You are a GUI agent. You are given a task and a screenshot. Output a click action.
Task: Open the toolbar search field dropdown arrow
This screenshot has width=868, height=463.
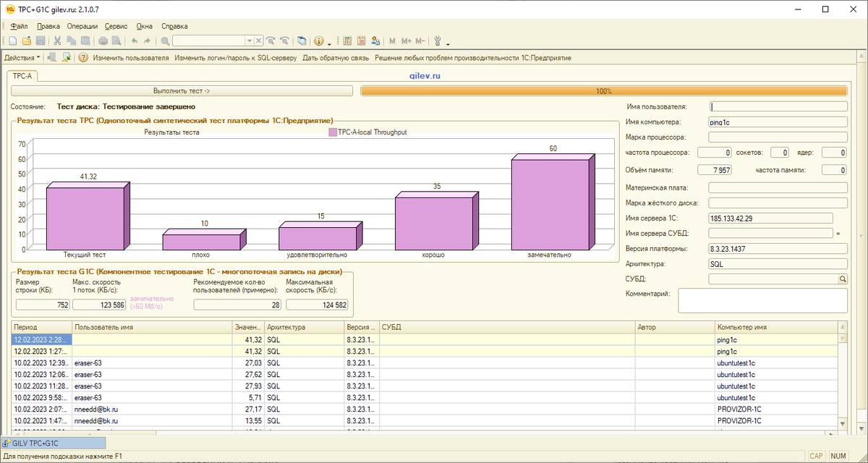tap(250, 41)
